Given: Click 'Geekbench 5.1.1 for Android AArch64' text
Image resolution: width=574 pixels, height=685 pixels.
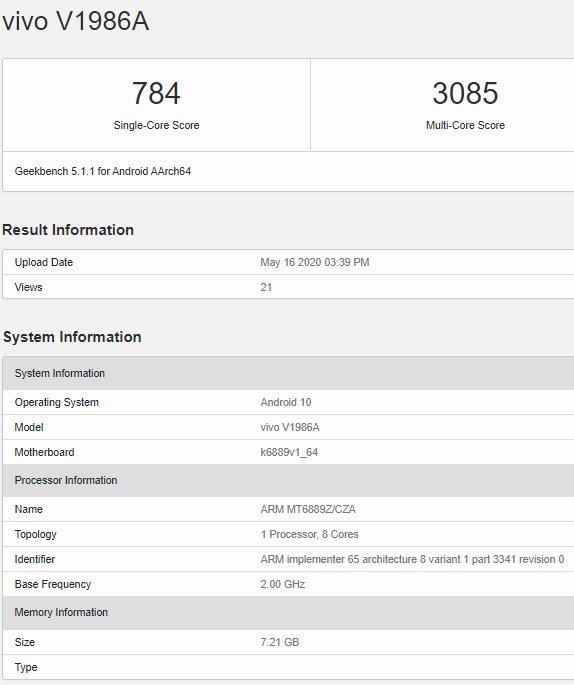Looking at the screenshot, I should pyautogui.click(x=103, y=171).
